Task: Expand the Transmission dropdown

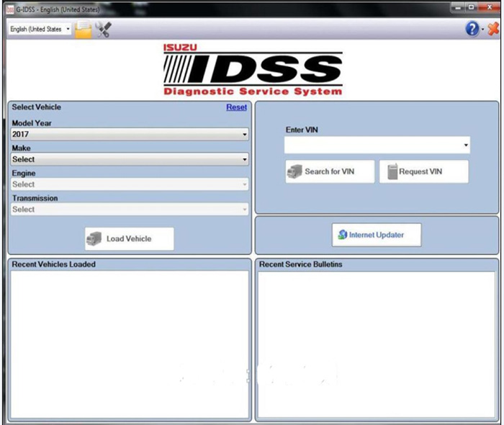Action: (130, 210)
